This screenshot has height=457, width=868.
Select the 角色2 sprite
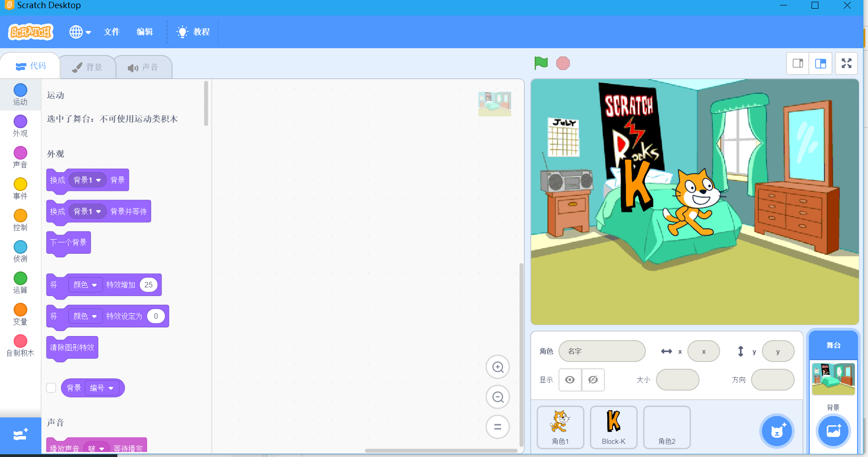pyautogui.click(x=667, y=427)
